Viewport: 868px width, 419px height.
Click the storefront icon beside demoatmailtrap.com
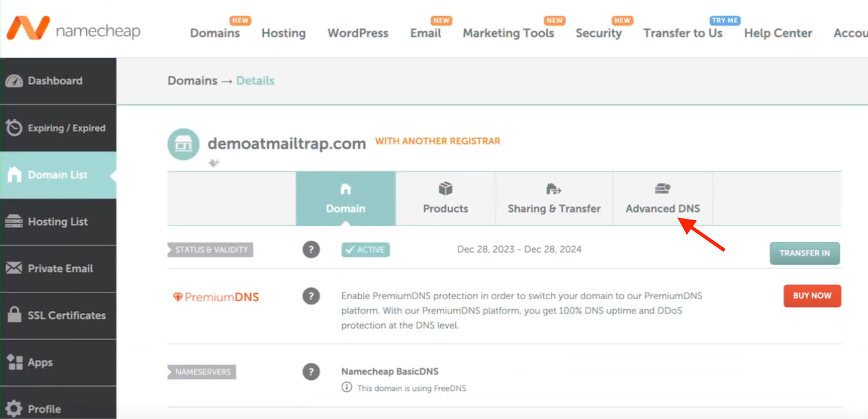pos(183,144)
